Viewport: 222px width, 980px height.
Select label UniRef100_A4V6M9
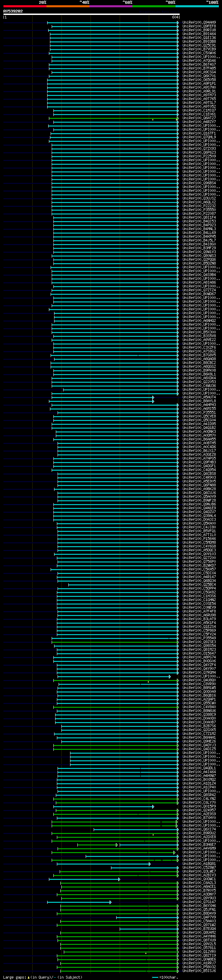pyautogui.click(x=199, y=848)
